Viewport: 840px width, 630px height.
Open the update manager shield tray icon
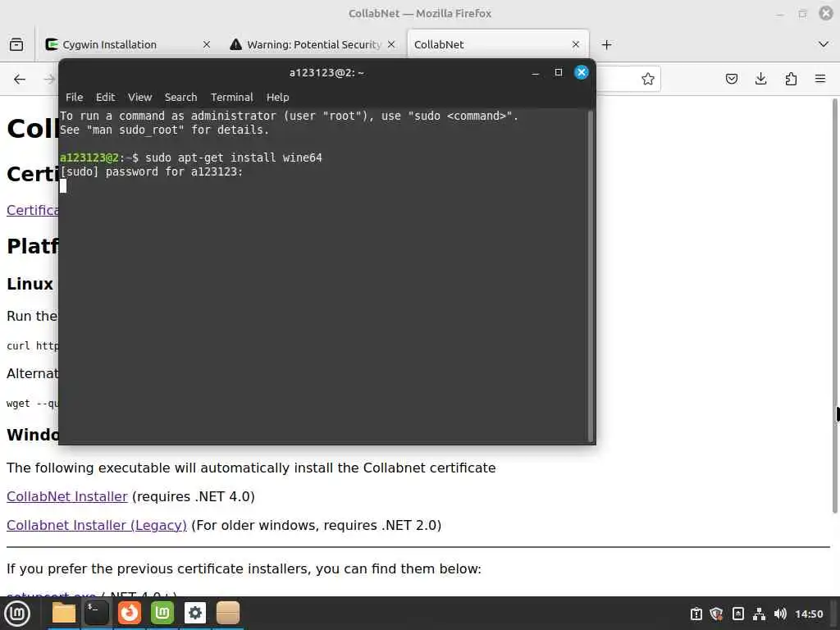(716, 614)
